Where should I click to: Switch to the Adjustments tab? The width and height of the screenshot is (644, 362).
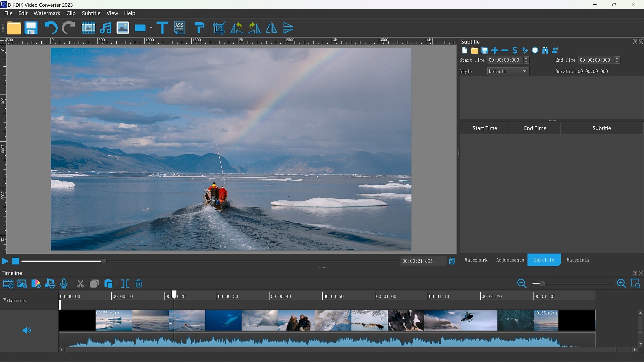(x=510, y=260)
